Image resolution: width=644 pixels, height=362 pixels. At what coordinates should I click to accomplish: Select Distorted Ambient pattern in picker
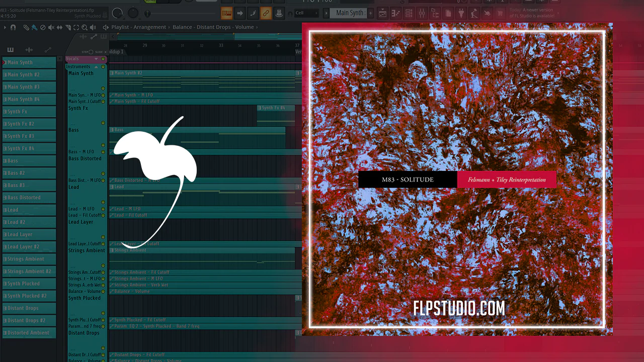coord(29,333)
